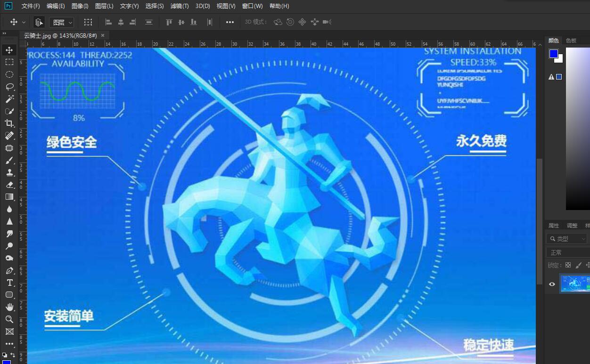This screenshot has height=364, width=590.
Task: Open the 类型 layer filter dropdown
Action: point(567,239)
